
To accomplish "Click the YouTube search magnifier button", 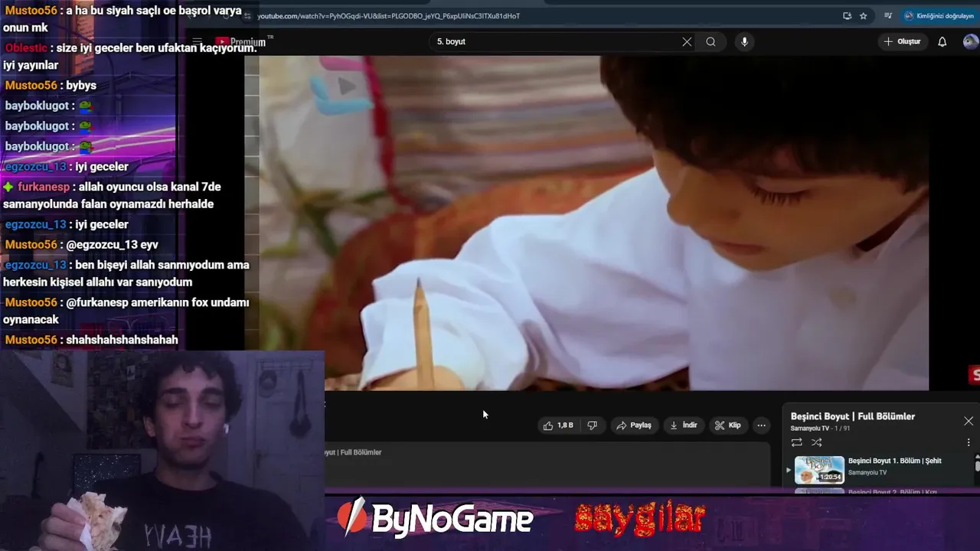I will (710, 42).
